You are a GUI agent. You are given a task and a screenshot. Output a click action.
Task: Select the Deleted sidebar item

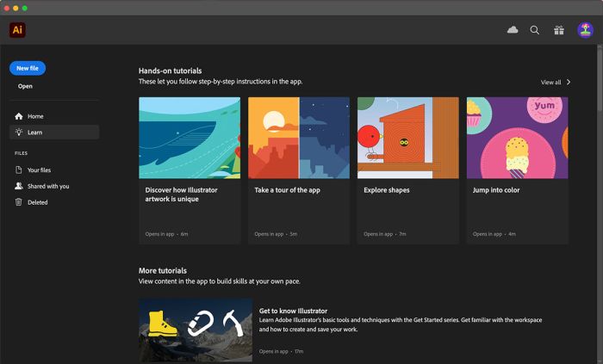37,202
